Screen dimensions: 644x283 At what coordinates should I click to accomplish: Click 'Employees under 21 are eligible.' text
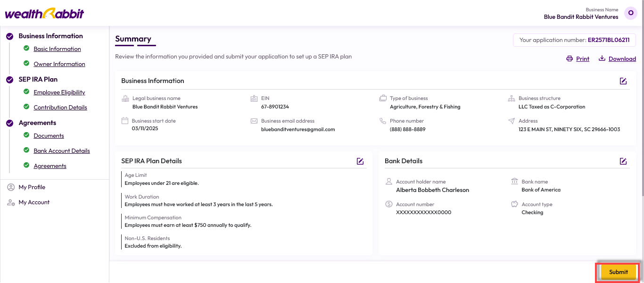tap(162, 183)
